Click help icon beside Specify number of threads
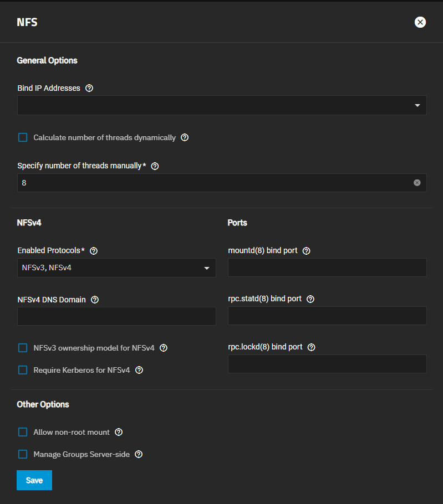Screen dimensions: 443x504 pos(155,166)
